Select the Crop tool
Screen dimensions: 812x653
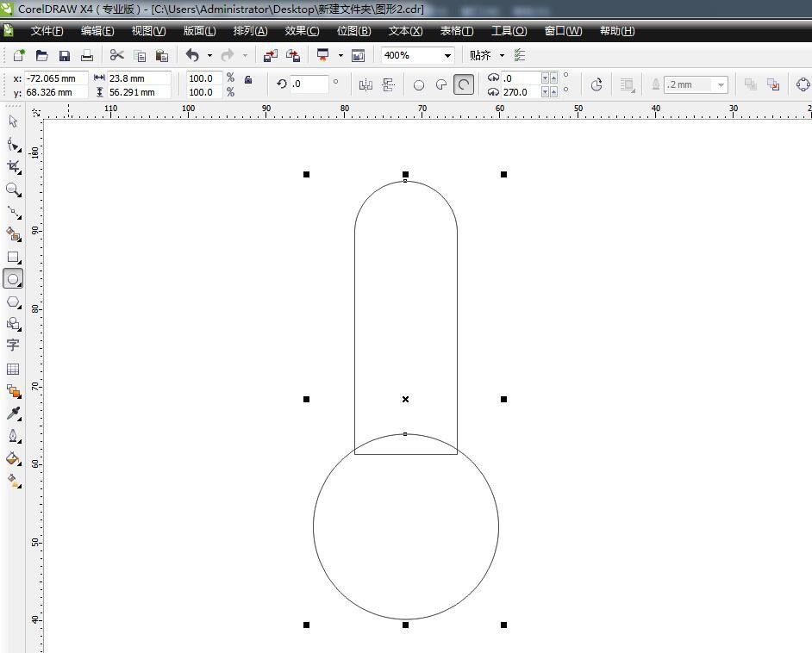point(13,166)
